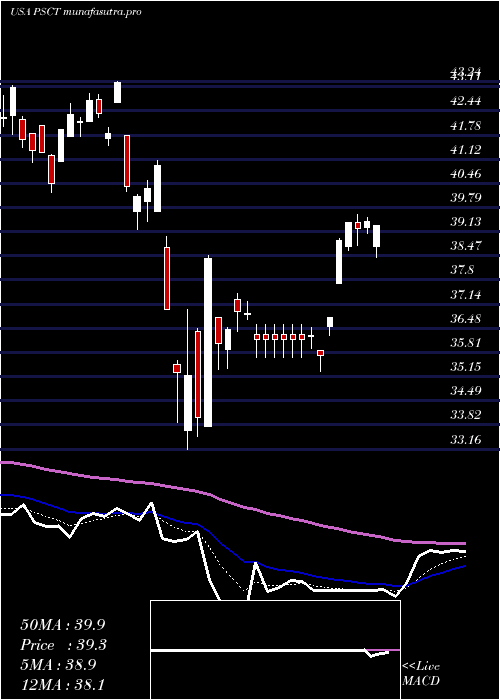The image size is (500, 700).
Task: Click the 35.15 price axis label
Action: 466,367
